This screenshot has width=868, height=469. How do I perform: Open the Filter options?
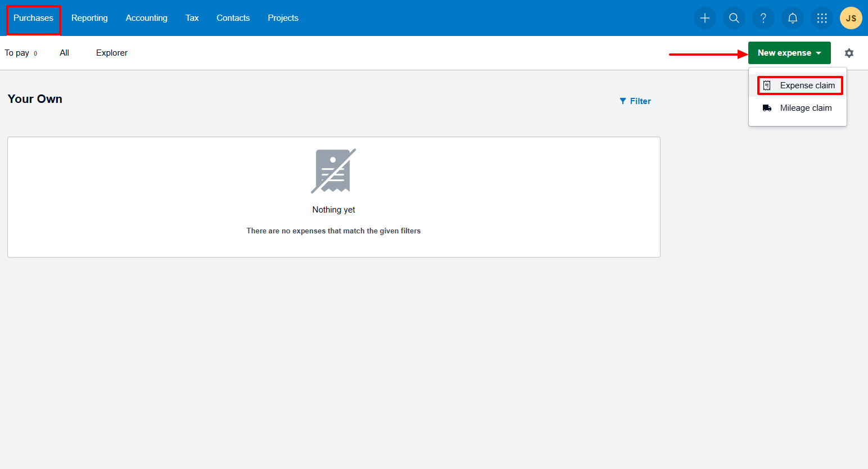pyautogui.click(x=635, y=101)
